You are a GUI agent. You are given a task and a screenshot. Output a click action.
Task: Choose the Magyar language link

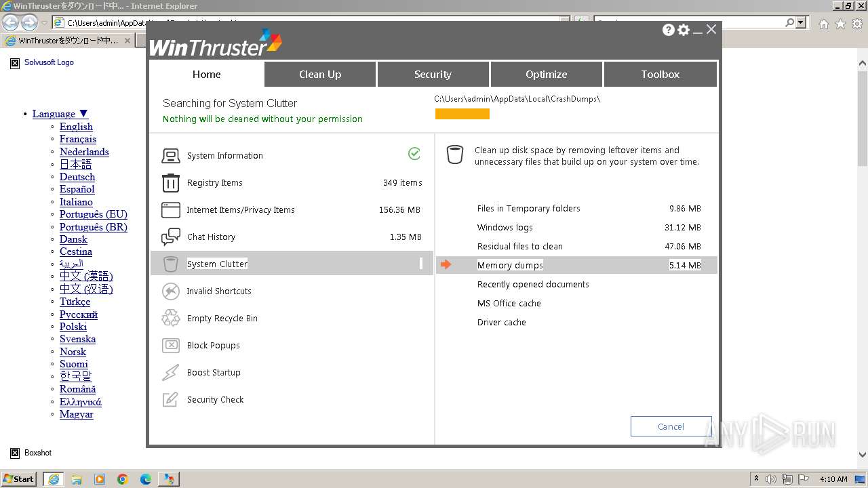[x=77, y=414]
